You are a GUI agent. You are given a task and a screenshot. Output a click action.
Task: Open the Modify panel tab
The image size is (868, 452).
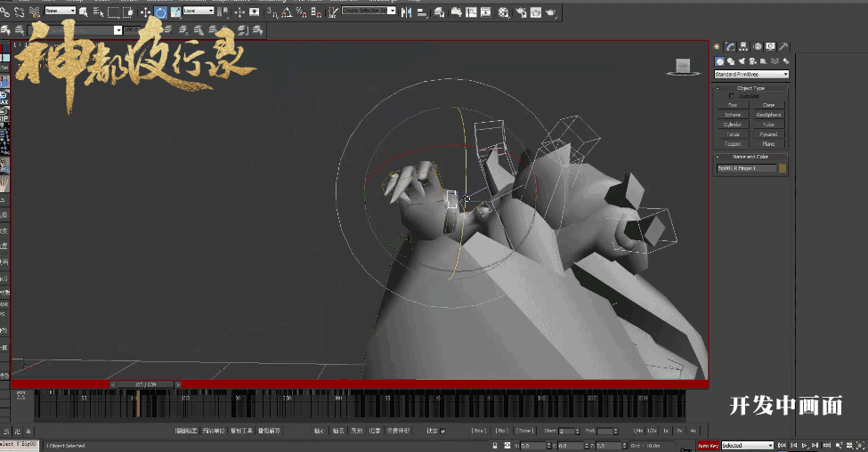coord(730,46)
